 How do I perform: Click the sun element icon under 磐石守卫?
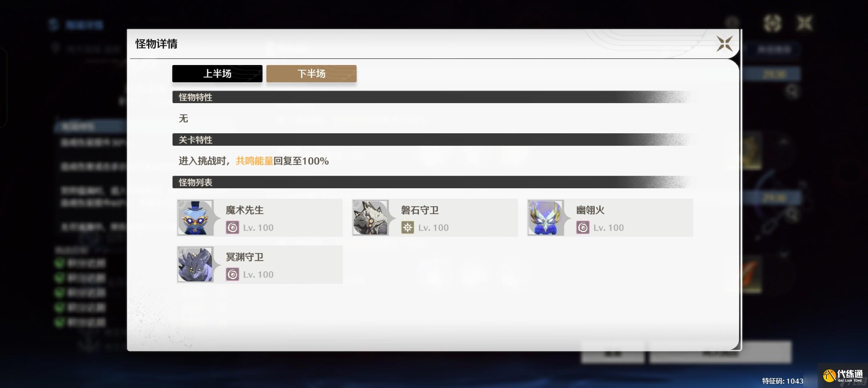click(x=407, y=228)
